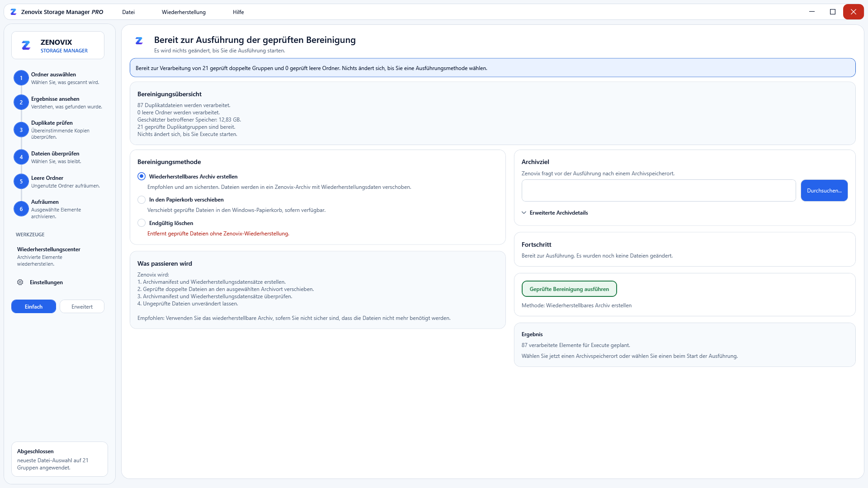
Task: Open the Datei menu
Action: tap(128, 12)
